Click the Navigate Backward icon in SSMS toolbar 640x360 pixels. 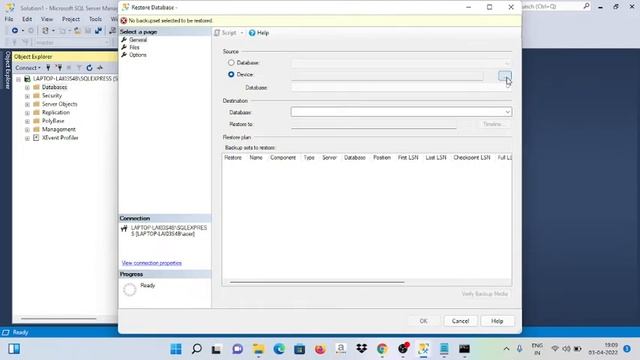[15, 31]
